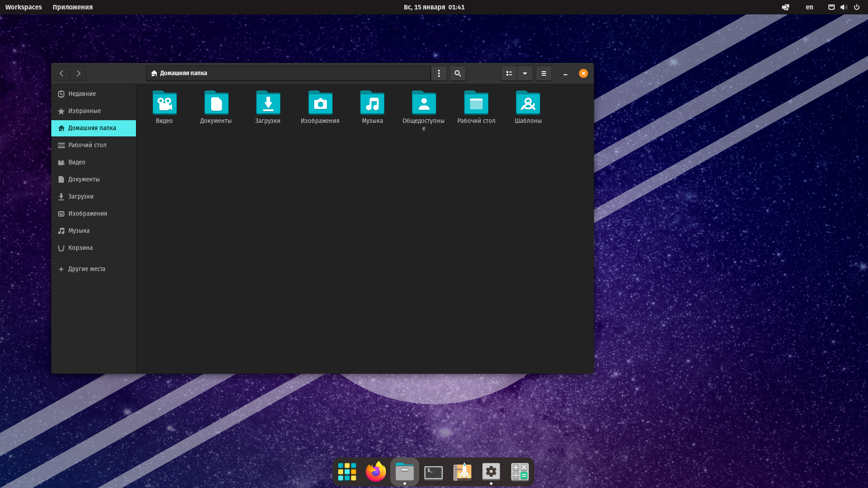Open the hamburger main menu
The height and width of the screenshot is (488, 868).
[x=543, y=73]
